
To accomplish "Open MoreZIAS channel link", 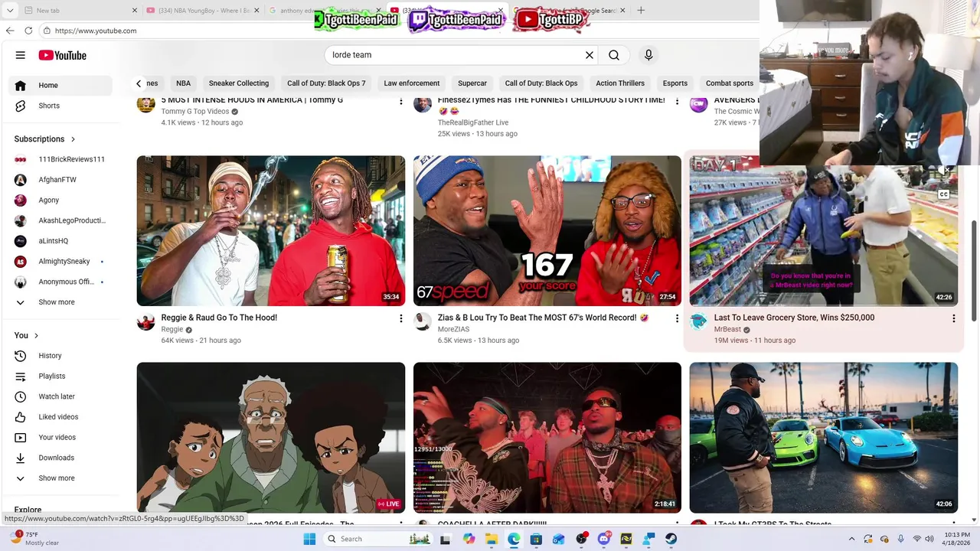I will 453,329.
